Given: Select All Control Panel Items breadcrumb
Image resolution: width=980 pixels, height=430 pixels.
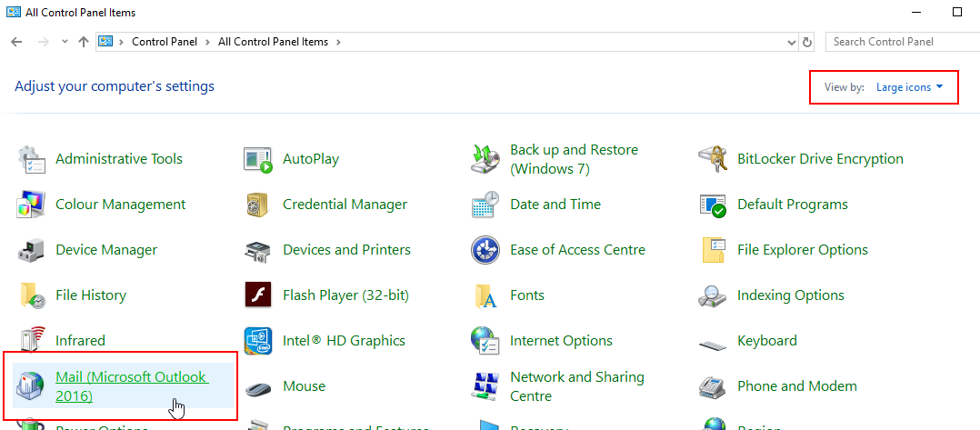Looking at the screenshot, I should pos(273,42).
